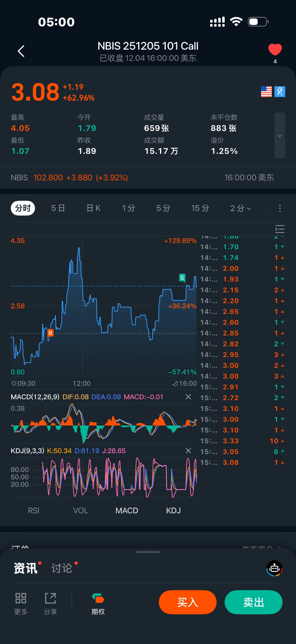
Task: Open the AI robot assistant icon
Action: pyautogui.click(x=274, y=568)
